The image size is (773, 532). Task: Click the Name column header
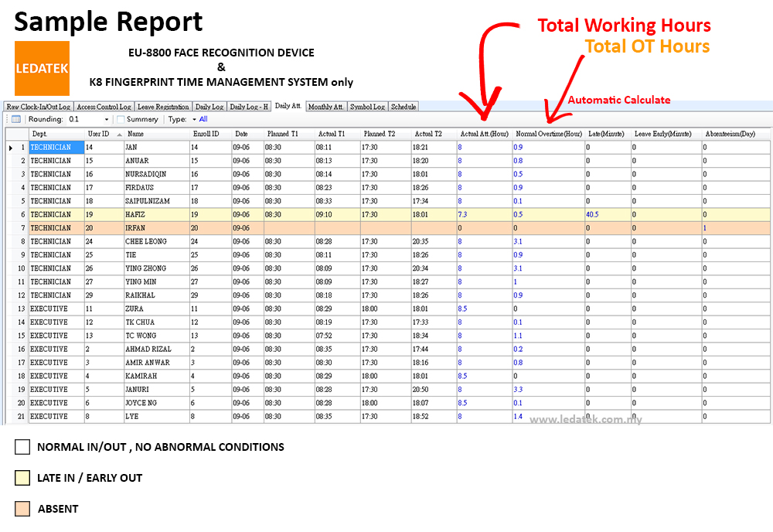click(x=157, y=134)
